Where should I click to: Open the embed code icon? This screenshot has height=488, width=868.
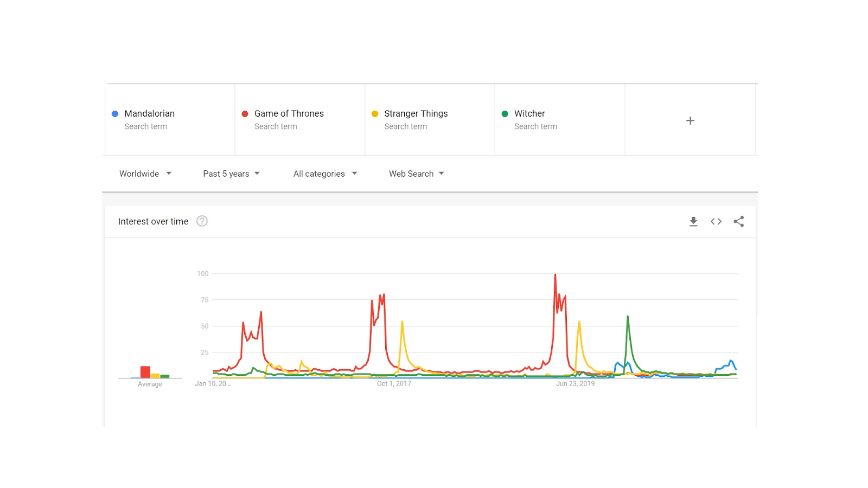click(716, 221)
